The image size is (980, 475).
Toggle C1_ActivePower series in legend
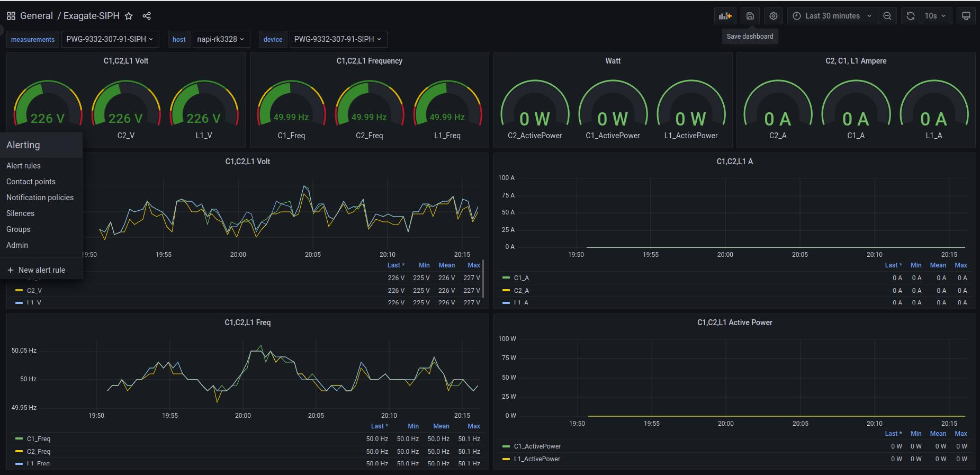click(537, 446)
